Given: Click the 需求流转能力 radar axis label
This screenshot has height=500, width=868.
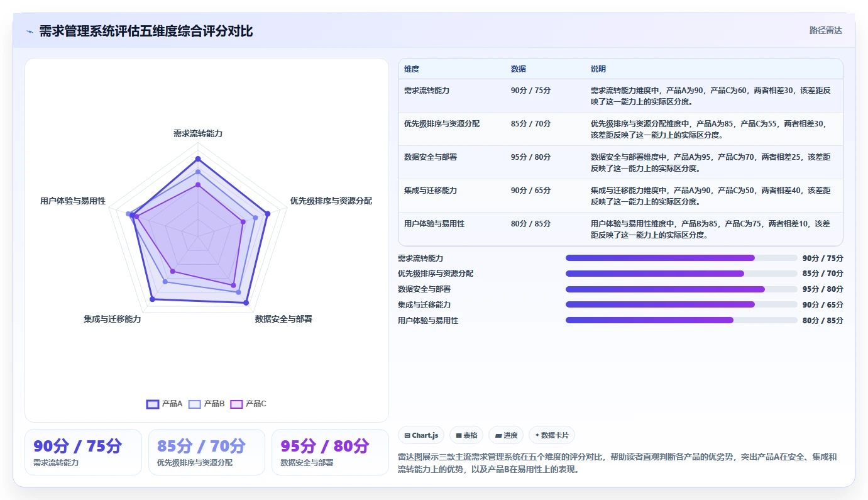Looking at the screenshot, I should click(x=198, y=133).
